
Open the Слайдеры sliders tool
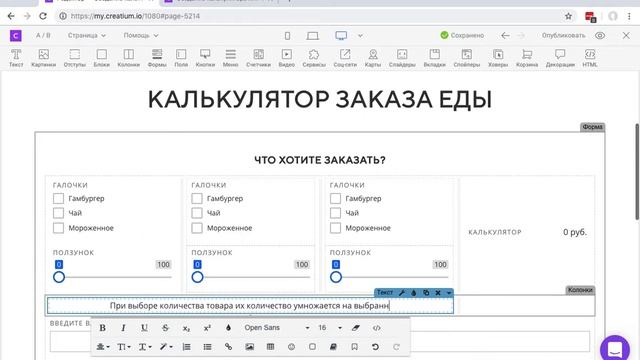pyautogui.click(x=402, y=58)
